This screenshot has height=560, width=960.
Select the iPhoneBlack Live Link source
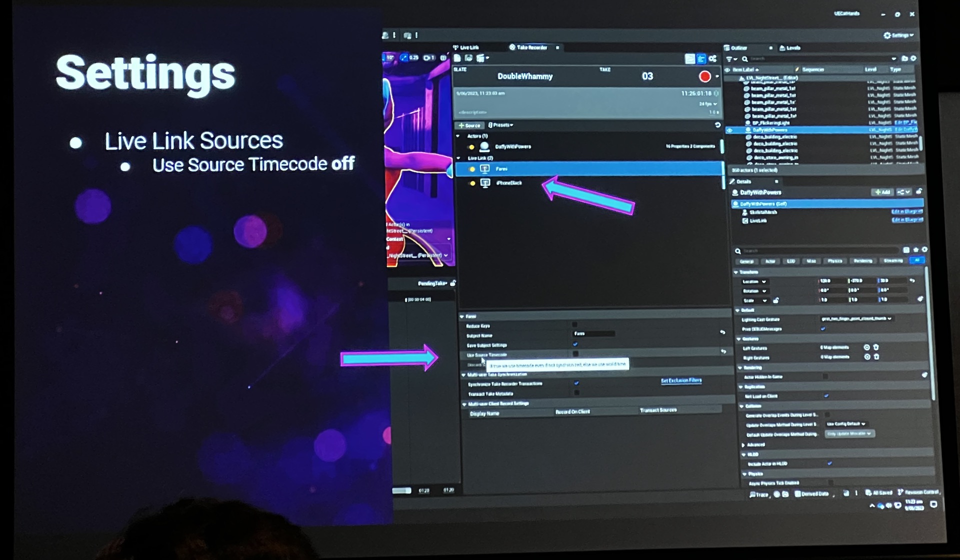[508, 183]
